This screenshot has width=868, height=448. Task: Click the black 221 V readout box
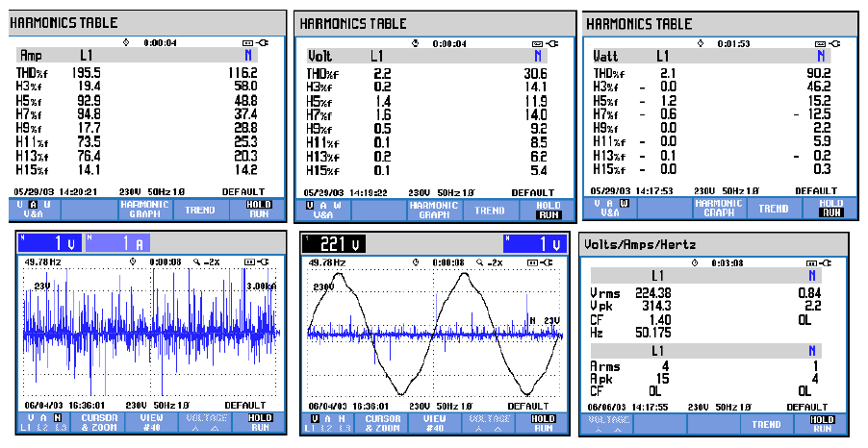[336, 244]
